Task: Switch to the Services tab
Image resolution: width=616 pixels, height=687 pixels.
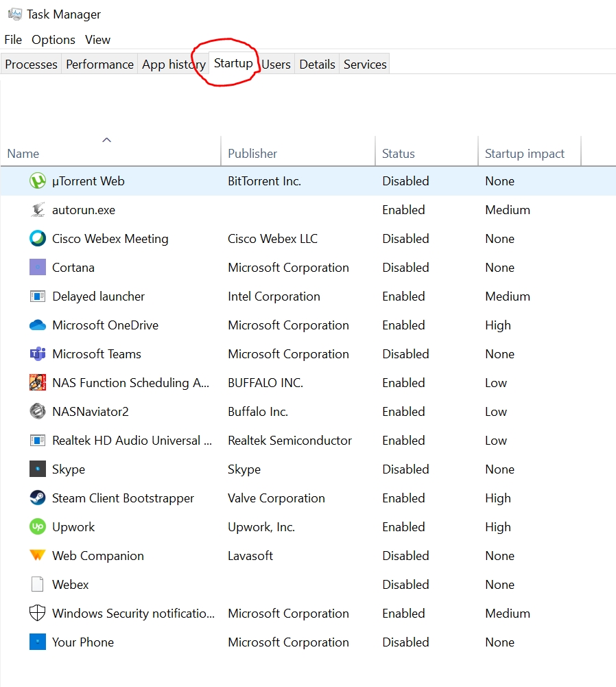Action: point(365,65)
